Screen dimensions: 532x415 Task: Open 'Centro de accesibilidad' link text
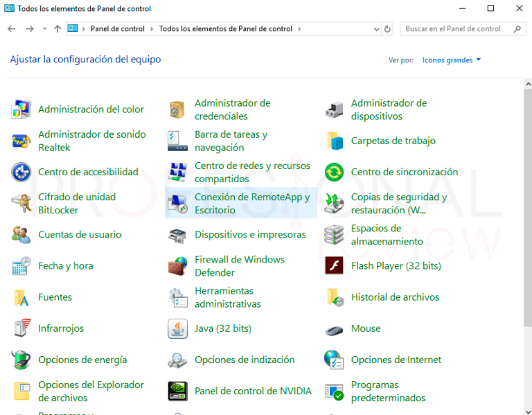click(88, 172)
